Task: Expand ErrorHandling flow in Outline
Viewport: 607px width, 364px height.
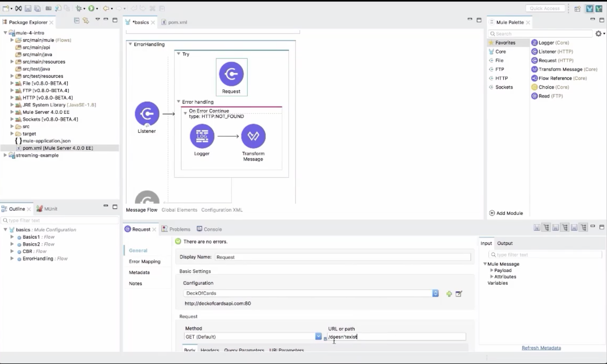Action: 12,258
